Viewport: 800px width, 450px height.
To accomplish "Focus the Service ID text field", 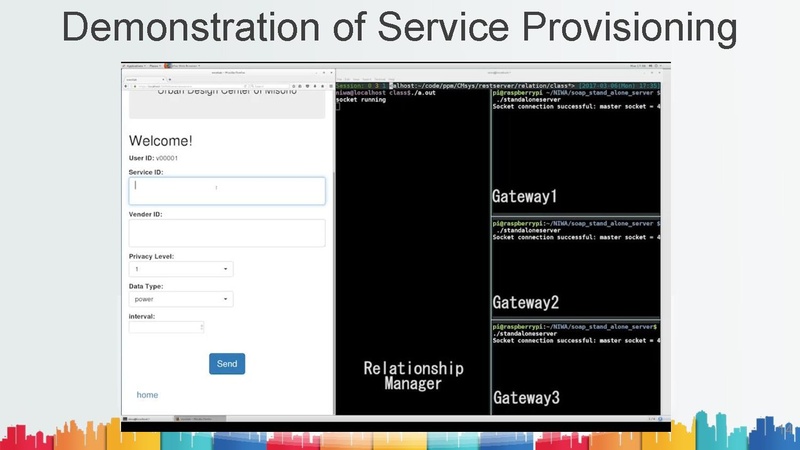I will pyautogui.click(x=227, y=191).
